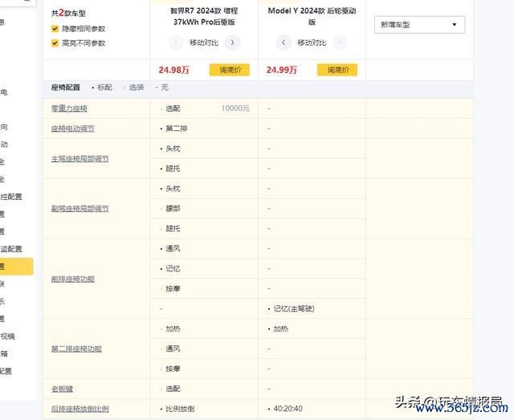Click 移动对比 label under Model Y

coord(312,43)
